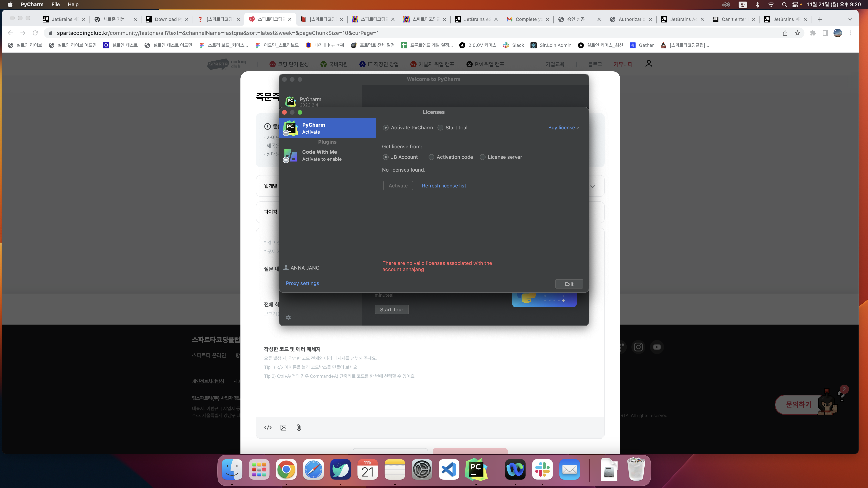Select JB Account as license source

386,157
